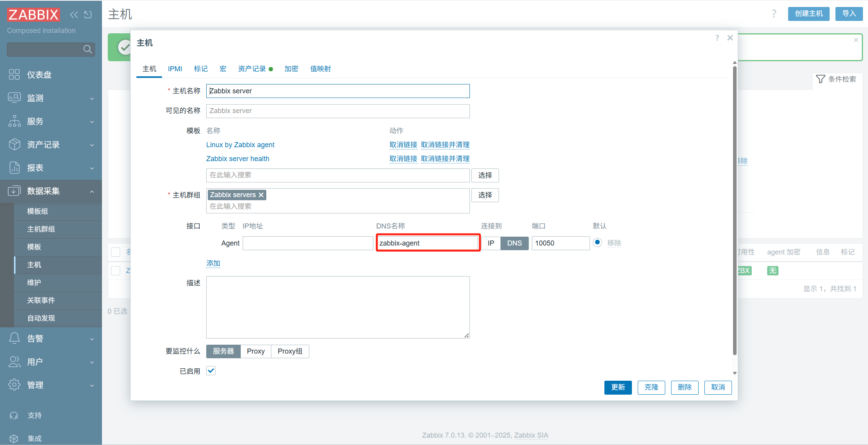This screenshot has height=445, width=868.
Task: Switch to the 宏 tab
Action: tap(223, 69)
